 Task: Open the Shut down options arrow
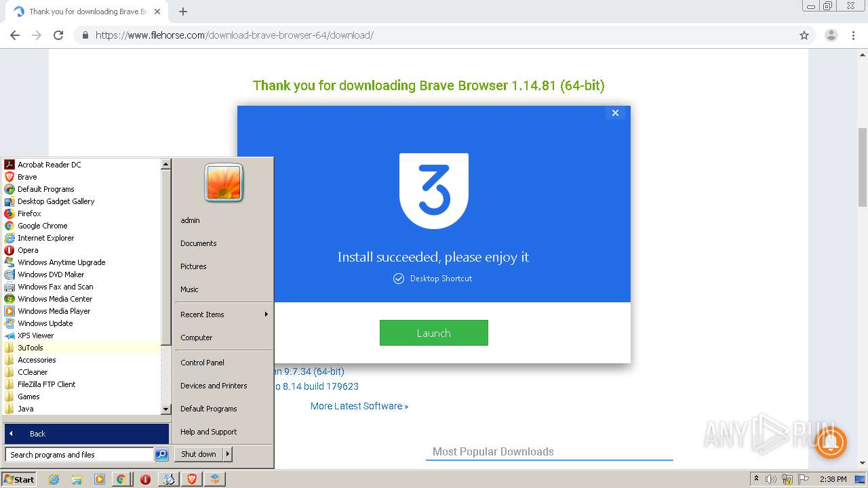(228, 454)
